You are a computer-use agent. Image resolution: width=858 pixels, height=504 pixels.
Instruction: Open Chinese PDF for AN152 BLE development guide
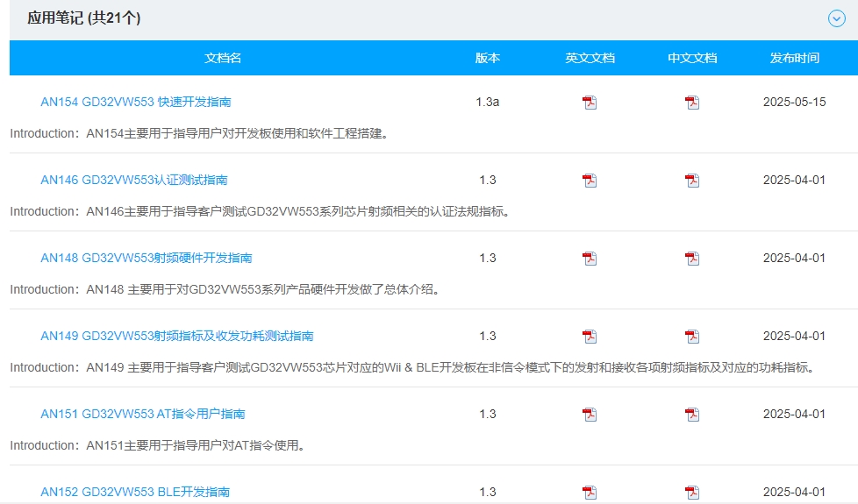coord(692,492)
